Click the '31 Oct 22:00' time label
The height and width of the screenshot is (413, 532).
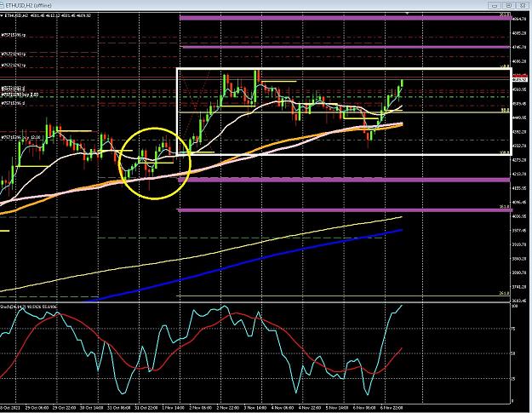tap(146, 408)
